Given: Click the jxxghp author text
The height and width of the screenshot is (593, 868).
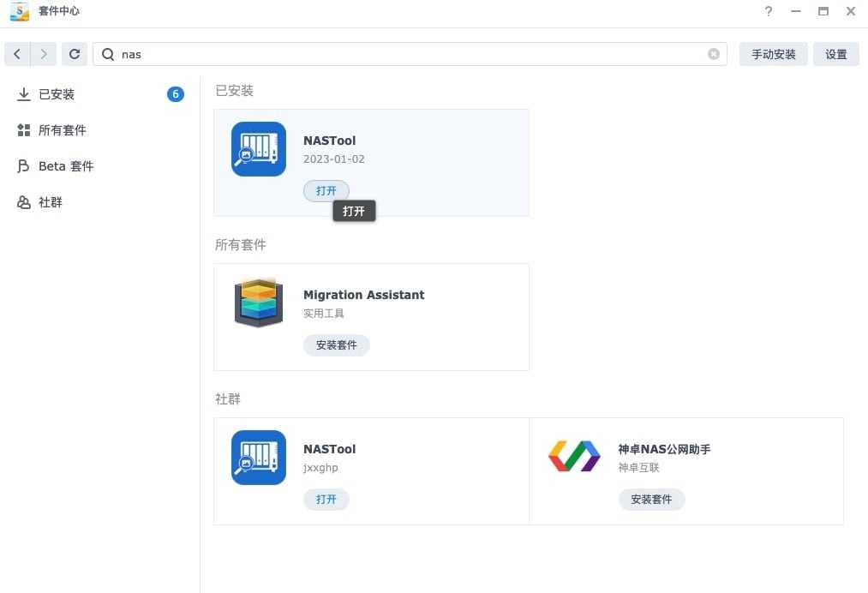Looking at the screenshot, I should pyautogui.click(x=320, y=468).
